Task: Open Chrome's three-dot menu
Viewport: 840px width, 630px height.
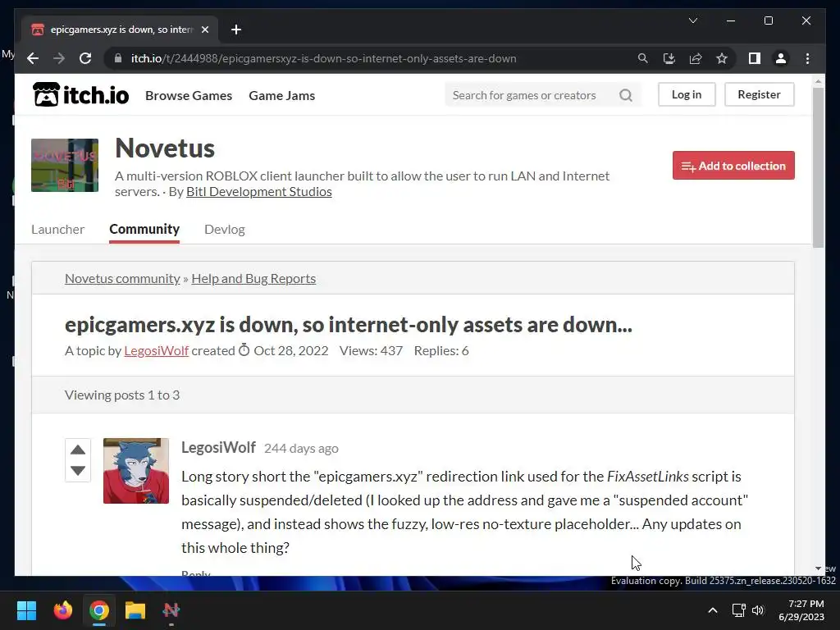Action: [807, 58]
